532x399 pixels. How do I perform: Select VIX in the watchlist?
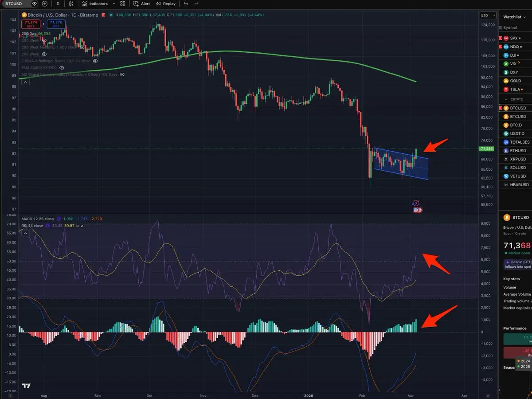coord(515,64)
